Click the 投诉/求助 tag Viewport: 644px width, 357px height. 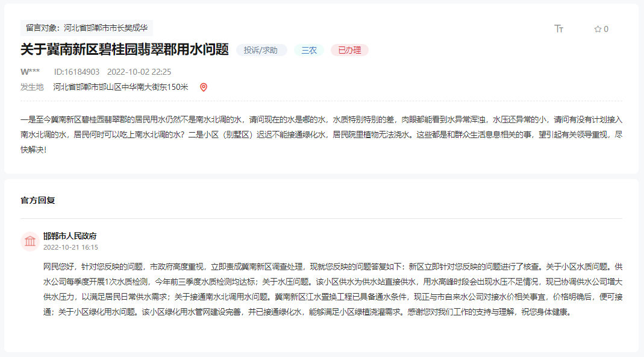pos(261,50)
